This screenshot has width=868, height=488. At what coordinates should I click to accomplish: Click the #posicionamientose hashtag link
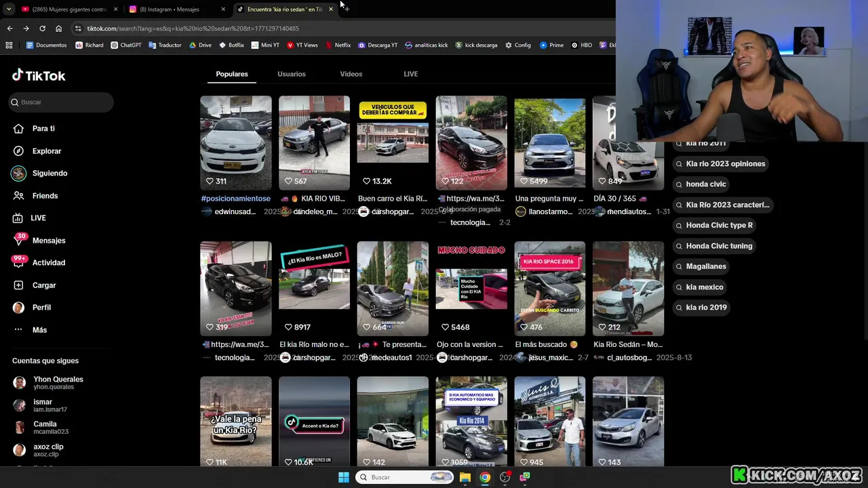(236, 199)
